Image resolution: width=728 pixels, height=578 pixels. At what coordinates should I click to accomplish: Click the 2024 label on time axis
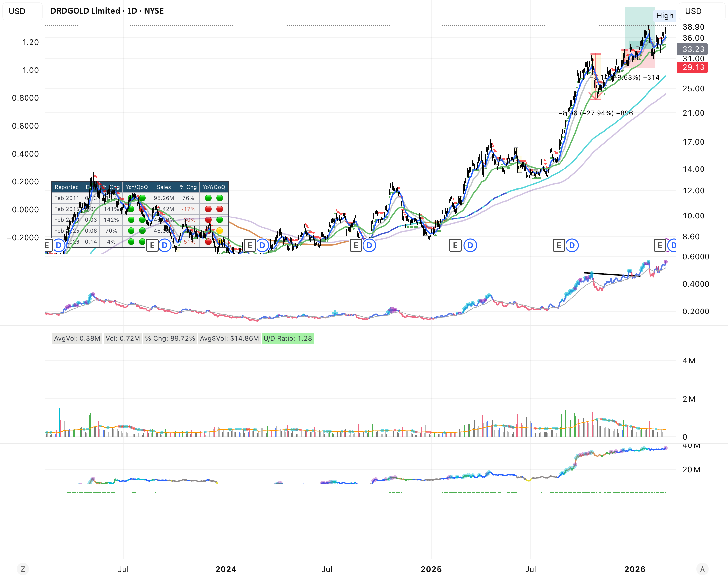pyautogui.click(x=226, y=569)
